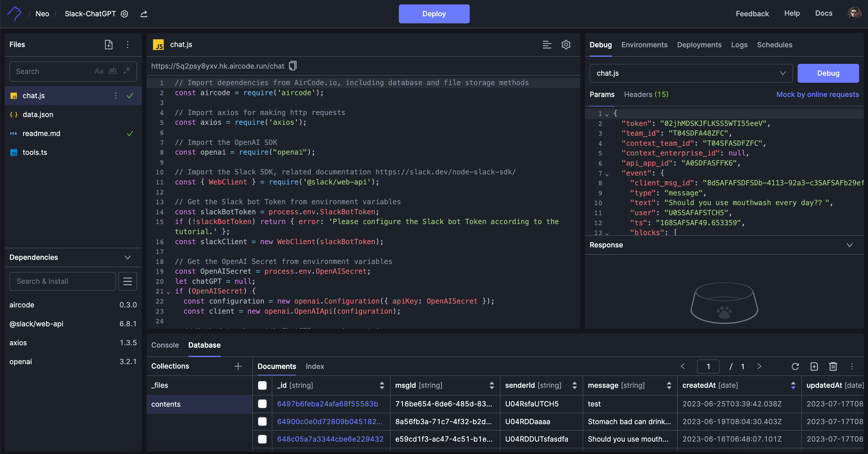Switch to Index tab

click(x=315, y=367)
